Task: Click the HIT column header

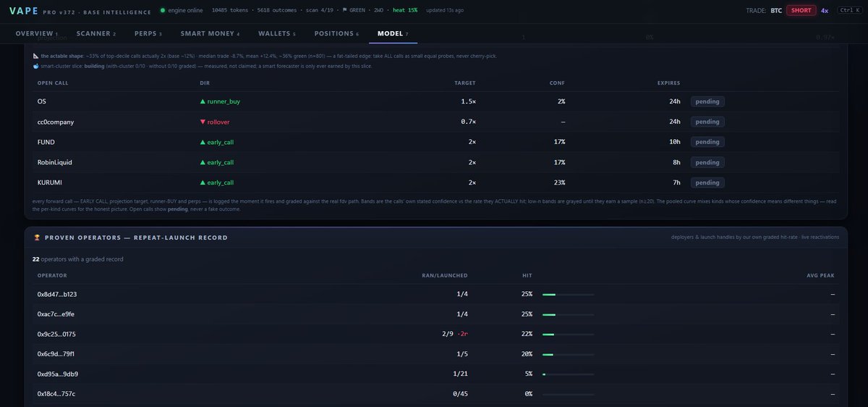Action: click(x=527, y=276)
